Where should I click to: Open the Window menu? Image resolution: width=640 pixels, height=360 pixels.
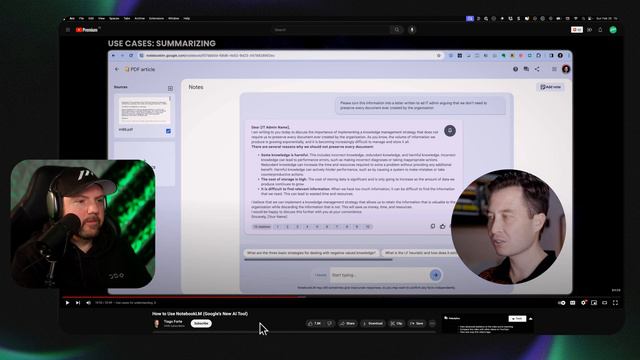[173, 18]
